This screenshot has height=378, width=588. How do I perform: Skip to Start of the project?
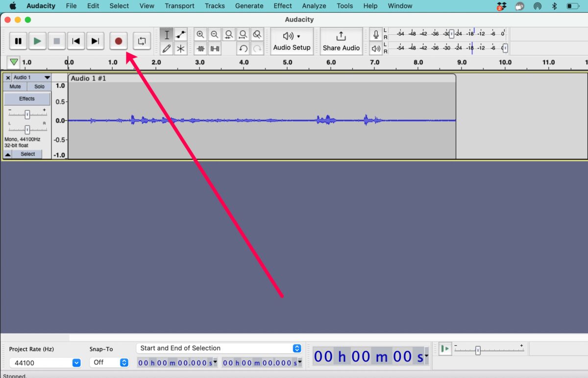point(76,41)
